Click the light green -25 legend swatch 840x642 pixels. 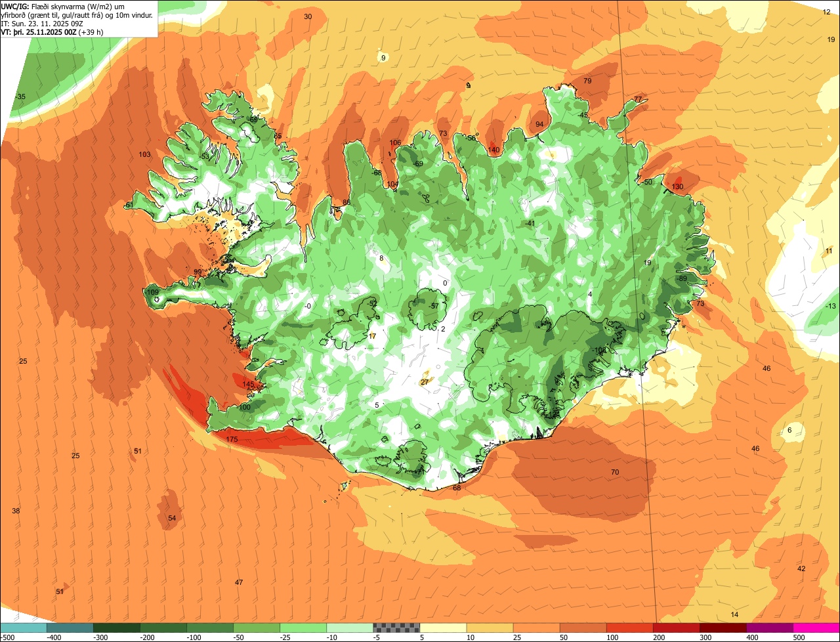(303, 628)
